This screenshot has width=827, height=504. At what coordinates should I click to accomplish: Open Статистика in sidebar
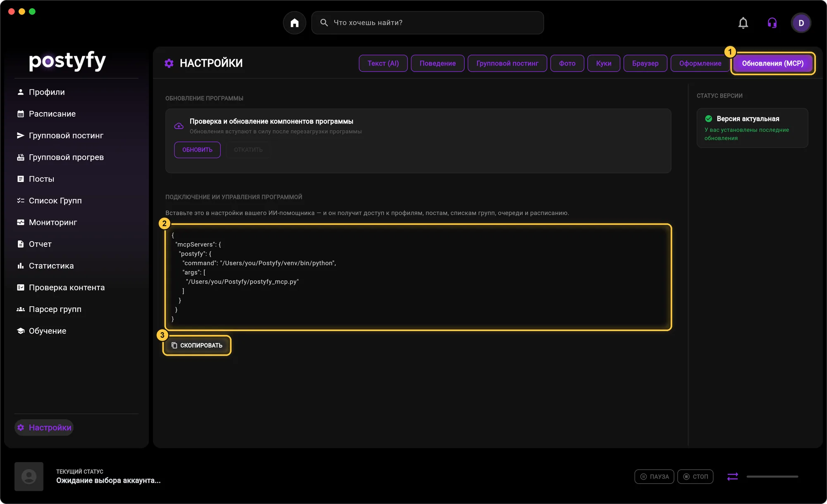[x=45, y=266]
